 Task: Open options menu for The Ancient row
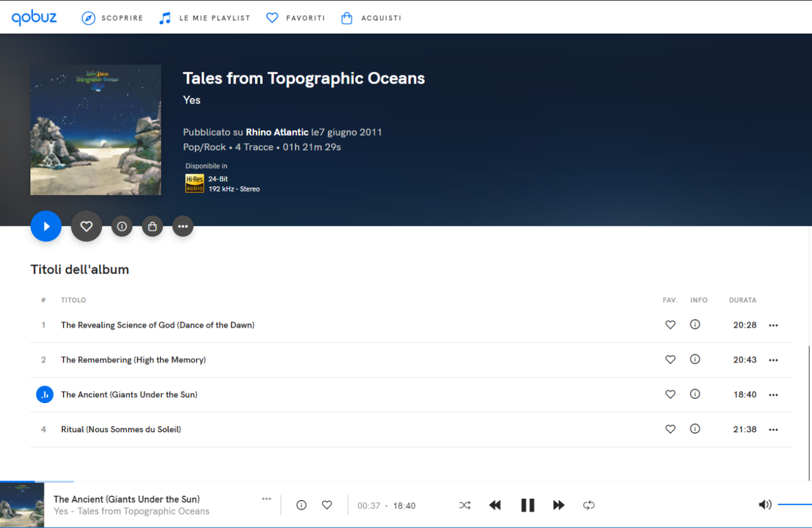pyautogui.click(x=773, y=395)
